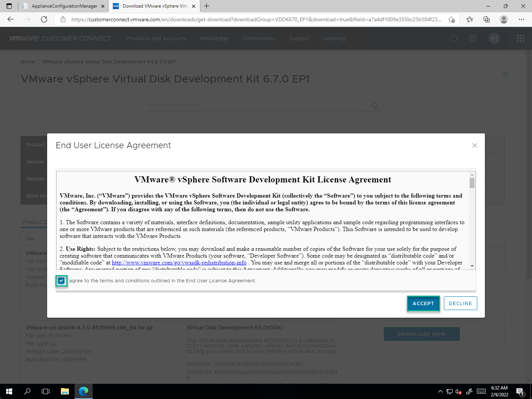532x399 pixels.
Task: Open Collections icon in toolbar
Action: 486,19
